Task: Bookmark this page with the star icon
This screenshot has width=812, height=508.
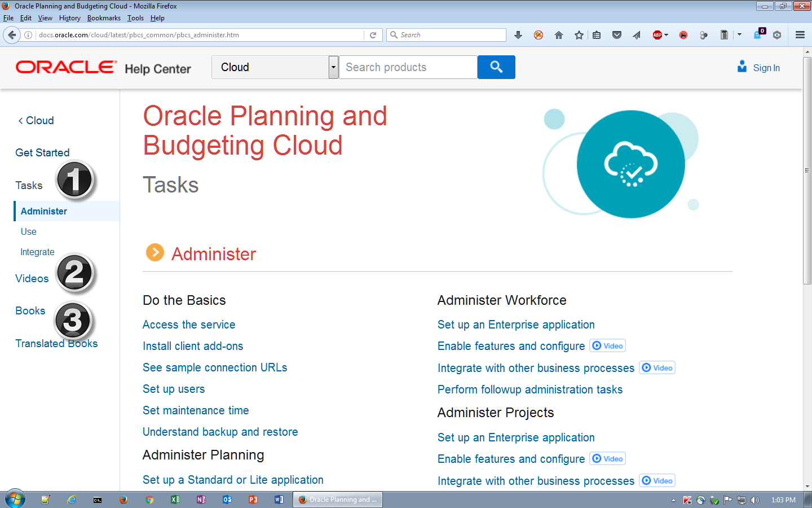Action: (x=579, y=35)
